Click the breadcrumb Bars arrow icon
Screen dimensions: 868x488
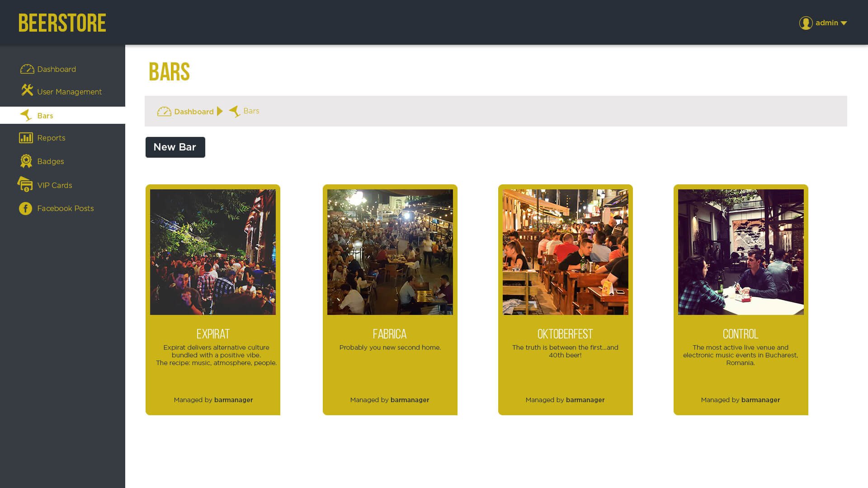click(235, 111)
